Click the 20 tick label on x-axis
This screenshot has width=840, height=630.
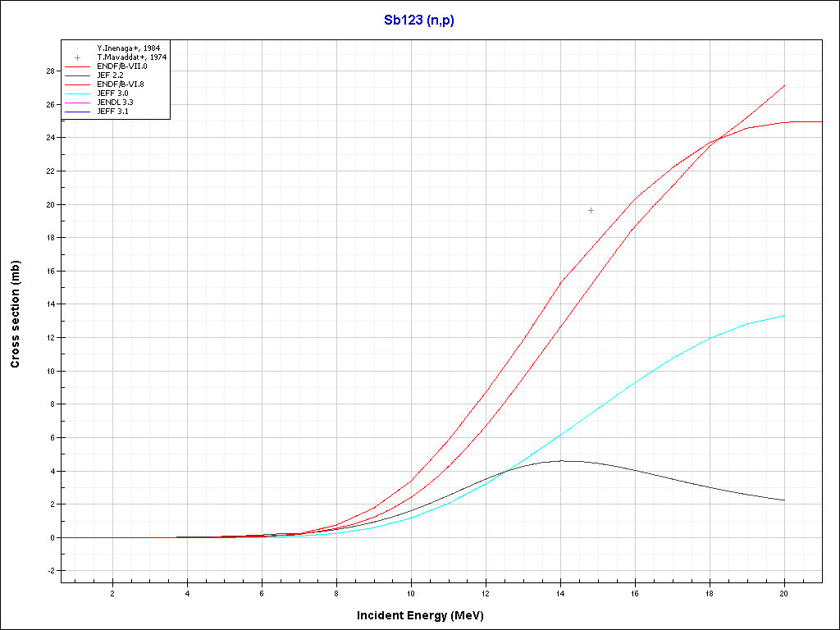[x=784, y=593]
